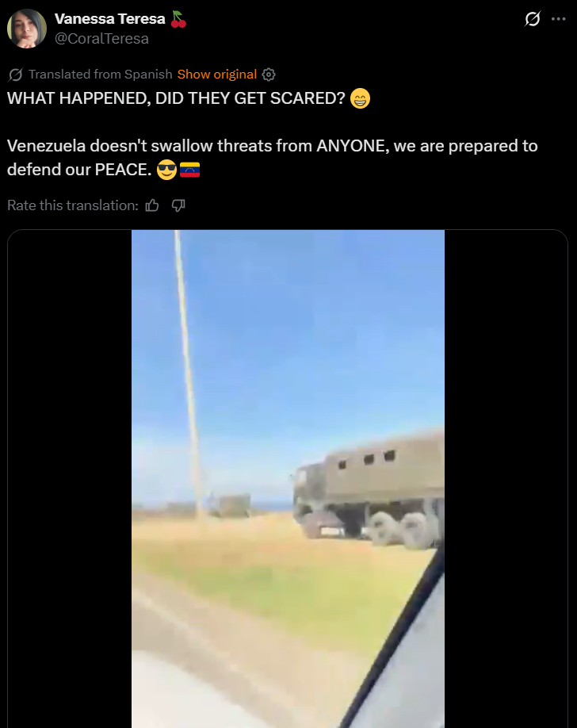Click the post text about Venezuela threats
Viewport: 577px width, 728px height.
pos(273,158)
